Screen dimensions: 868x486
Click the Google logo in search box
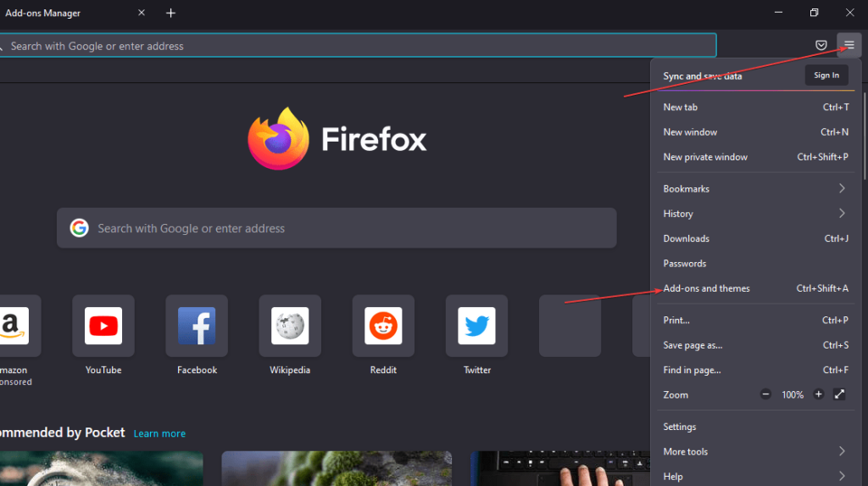pyautogui.click(x=79, y=228)
